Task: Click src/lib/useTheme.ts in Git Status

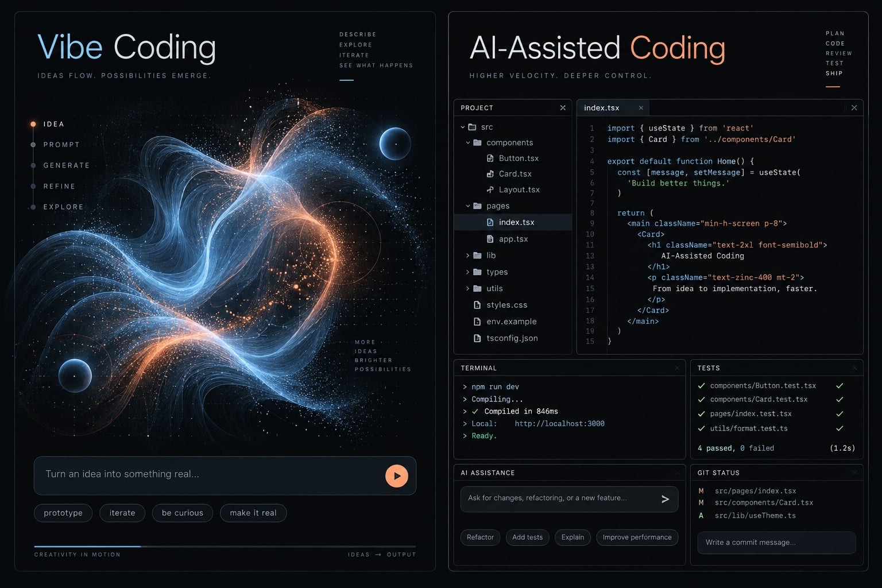Action: pyautogui.click(x=755, y=516)
